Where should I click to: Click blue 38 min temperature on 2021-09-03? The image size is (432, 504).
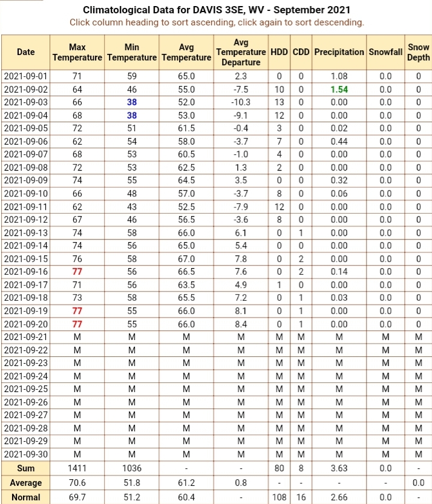tap(132, 102)
